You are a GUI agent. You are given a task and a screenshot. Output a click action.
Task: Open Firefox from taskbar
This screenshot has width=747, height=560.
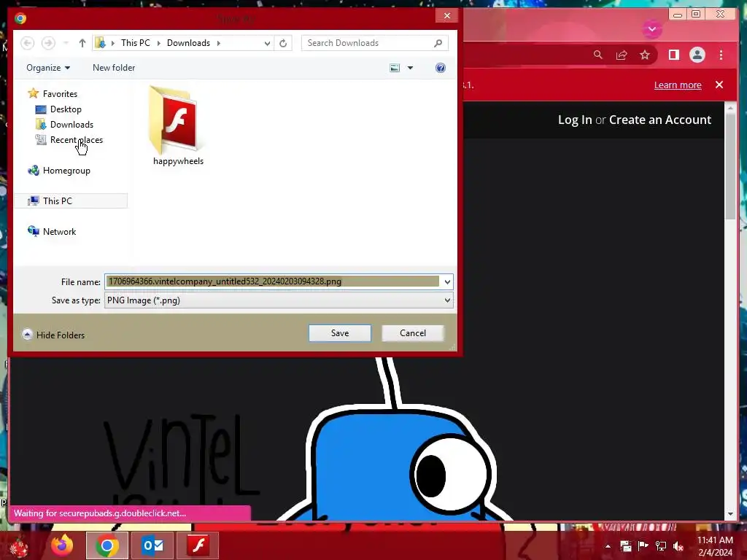click(63, 545)
